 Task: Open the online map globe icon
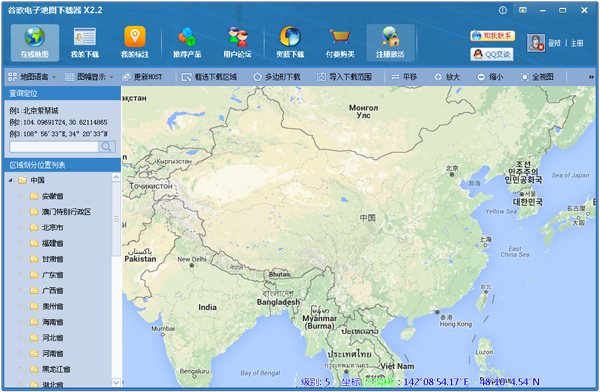pyautogui.click(x=35, y=37)
